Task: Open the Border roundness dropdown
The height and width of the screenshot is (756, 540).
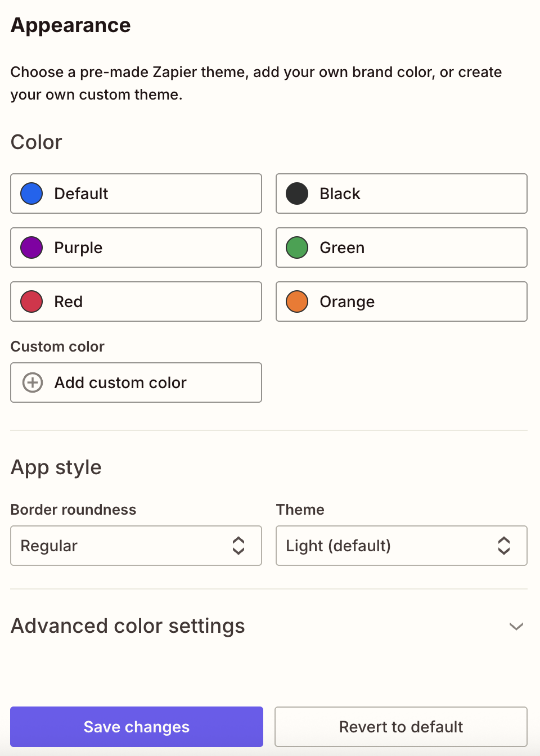Action: point(136,546)
